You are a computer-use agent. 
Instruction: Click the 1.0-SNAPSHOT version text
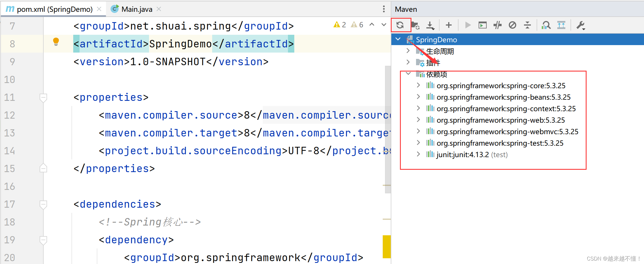coord(168,62)
